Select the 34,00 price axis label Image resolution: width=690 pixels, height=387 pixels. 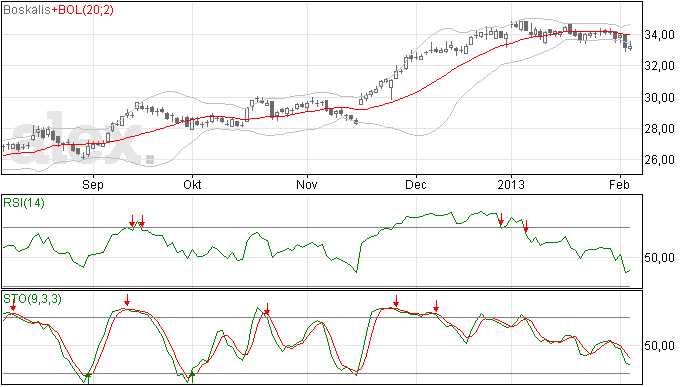tap(659, 35)
